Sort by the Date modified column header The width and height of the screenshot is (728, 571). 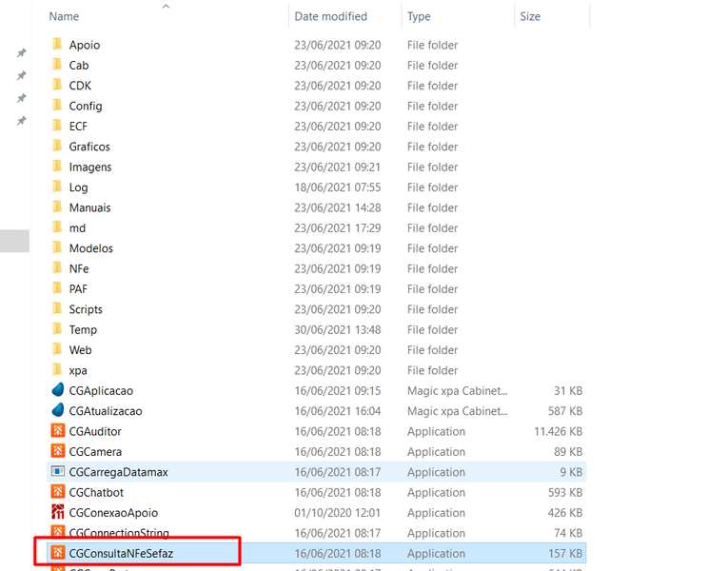coord(330,16)
